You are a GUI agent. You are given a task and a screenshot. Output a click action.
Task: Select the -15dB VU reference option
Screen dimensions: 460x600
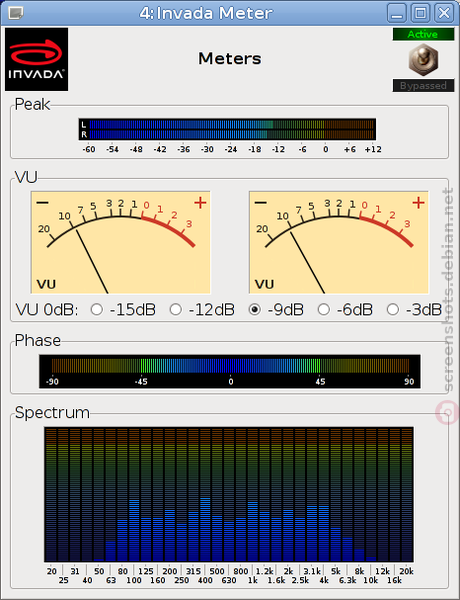96,309
